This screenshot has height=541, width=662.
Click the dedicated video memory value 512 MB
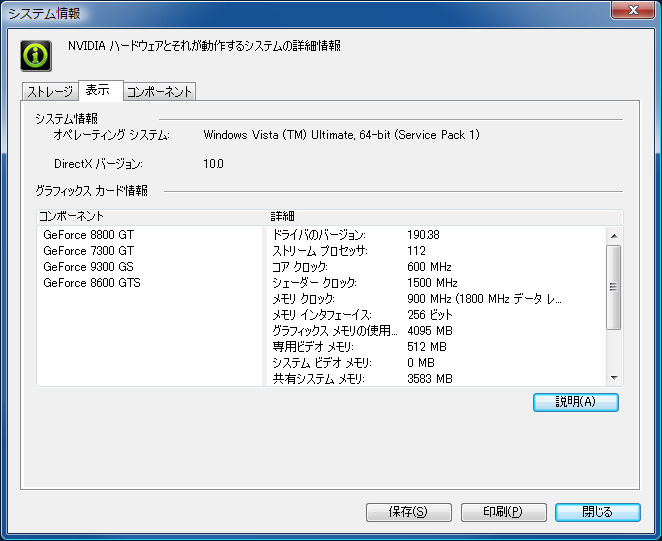[x=427, y=347]
